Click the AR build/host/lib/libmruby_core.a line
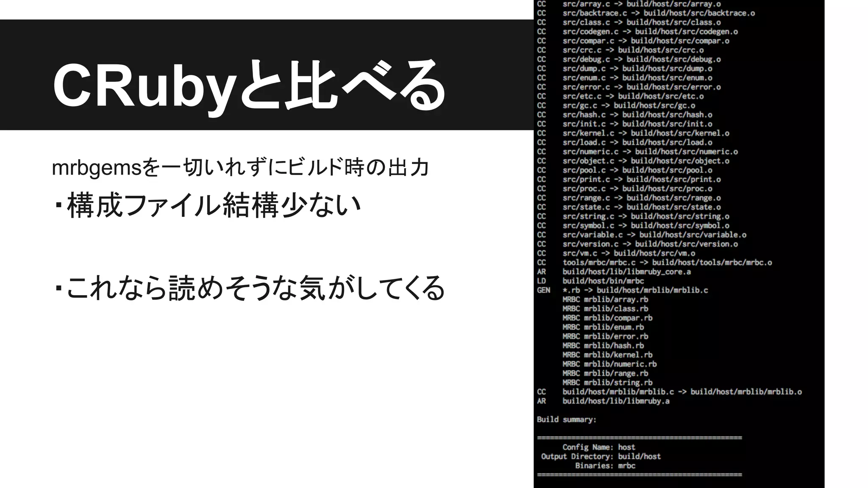Screen dimensions: 868x488 [x=614, y=272]
